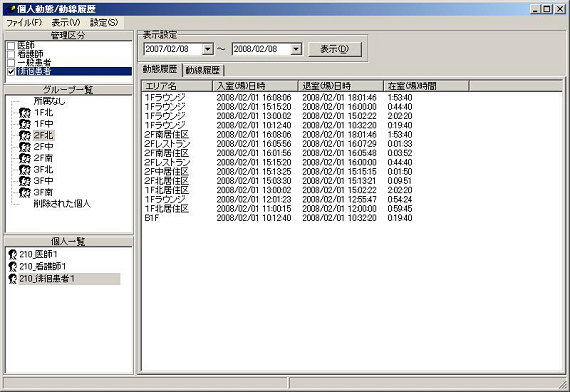Viewport: 570px width, 392px height.
Task: Click the 2Fレストラン row entered at 16:05:56
Action: click(278, 144)
